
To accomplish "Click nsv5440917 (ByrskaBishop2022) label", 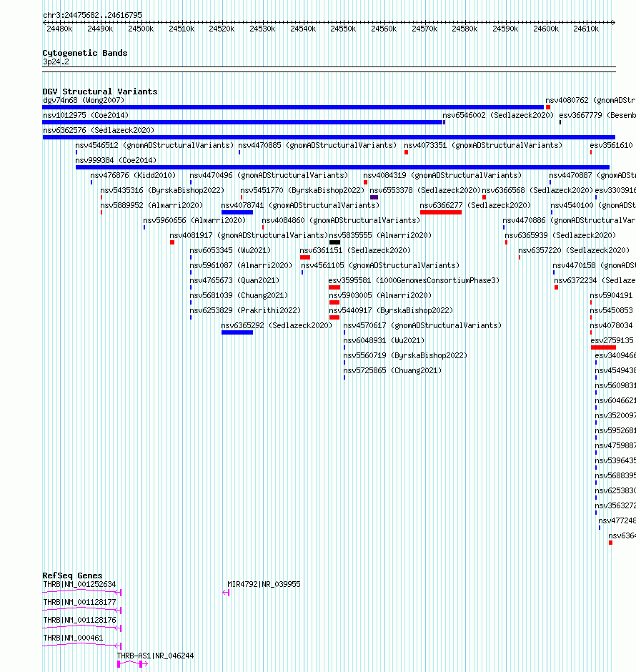I will point(391,310).
